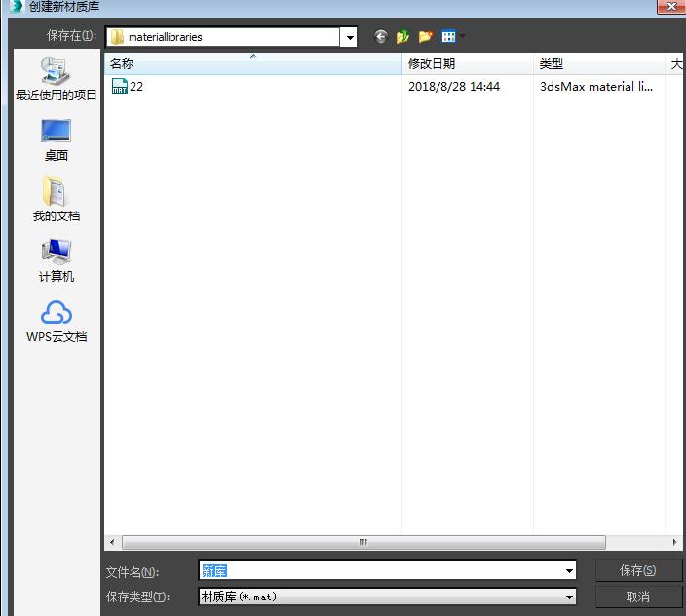Close the Create New Material Library dialog

click(x=671, y=7)
